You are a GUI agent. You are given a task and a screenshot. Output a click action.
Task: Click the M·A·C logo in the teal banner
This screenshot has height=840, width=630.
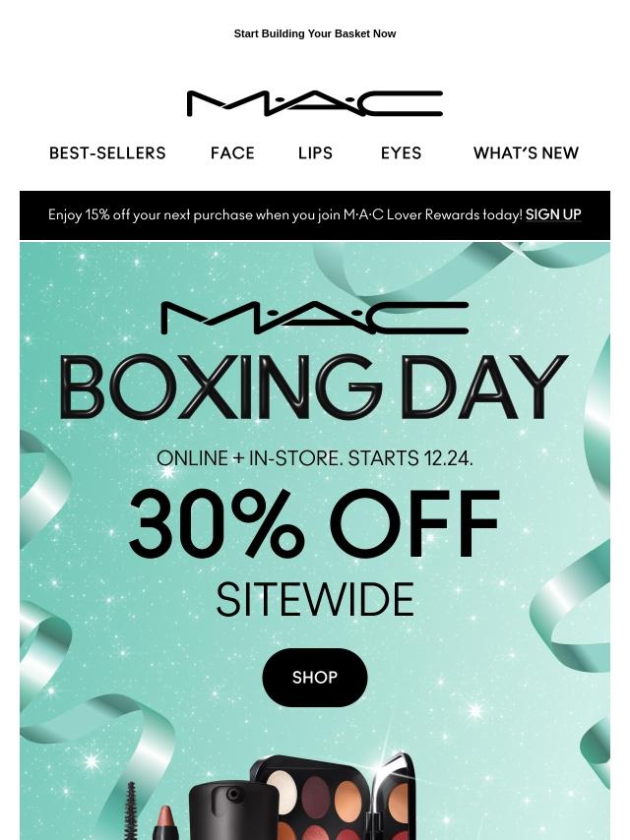315,318
